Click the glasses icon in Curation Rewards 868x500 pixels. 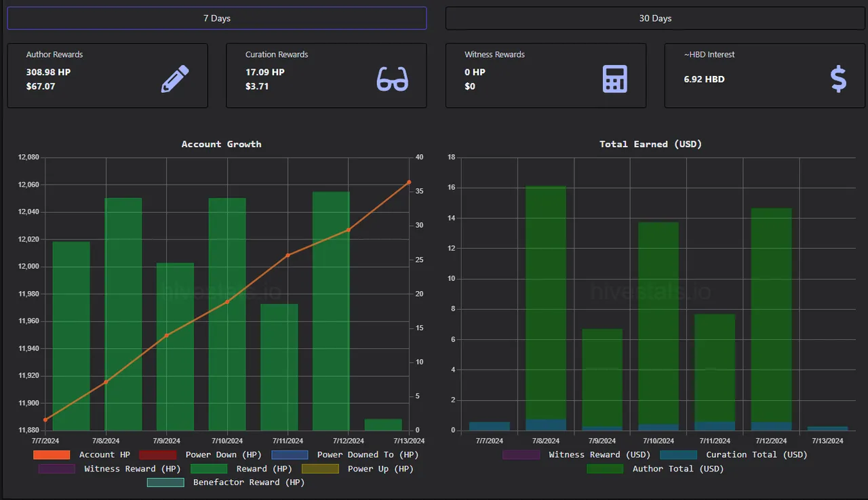pyautogui.click(x=393, y=79)
